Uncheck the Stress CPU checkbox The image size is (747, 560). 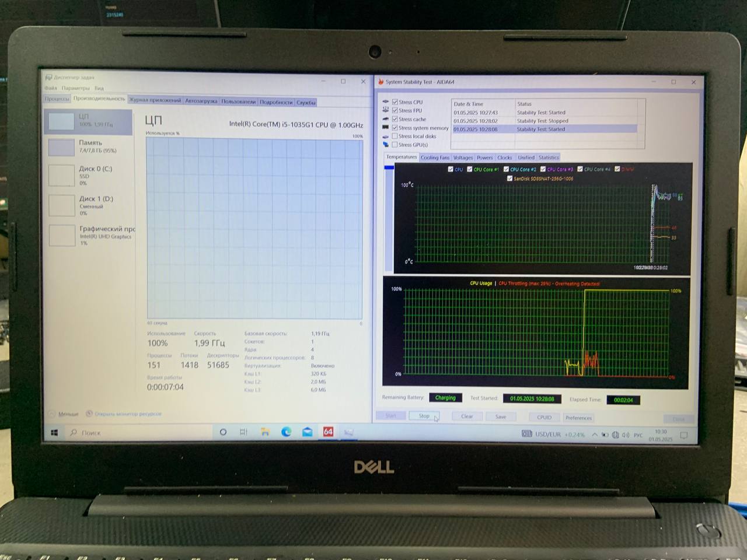coord(395,102)
